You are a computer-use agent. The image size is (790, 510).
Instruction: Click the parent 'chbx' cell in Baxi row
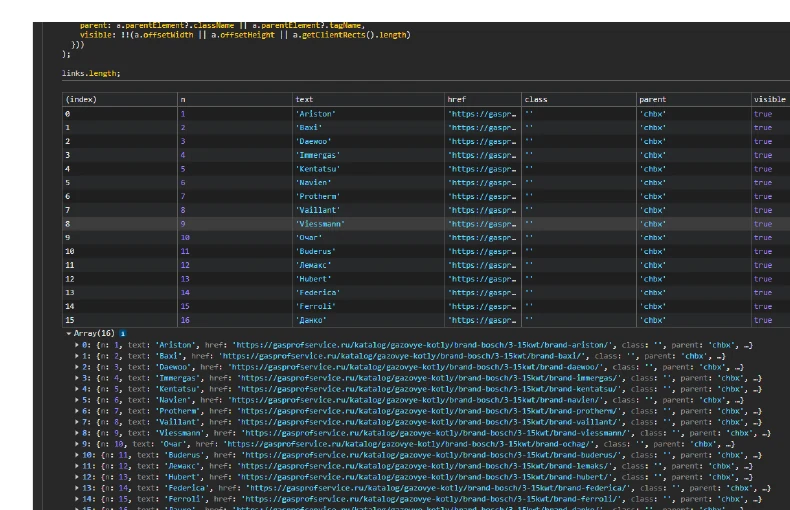point(693,128)
